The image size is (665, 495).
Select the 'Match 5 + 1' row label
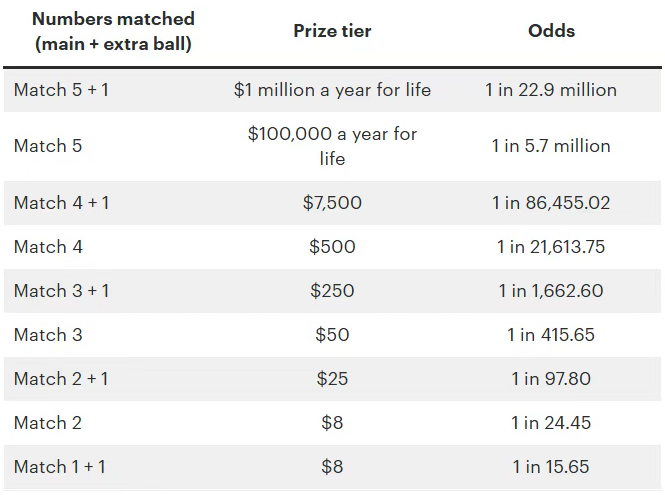[x=62, y=90]
